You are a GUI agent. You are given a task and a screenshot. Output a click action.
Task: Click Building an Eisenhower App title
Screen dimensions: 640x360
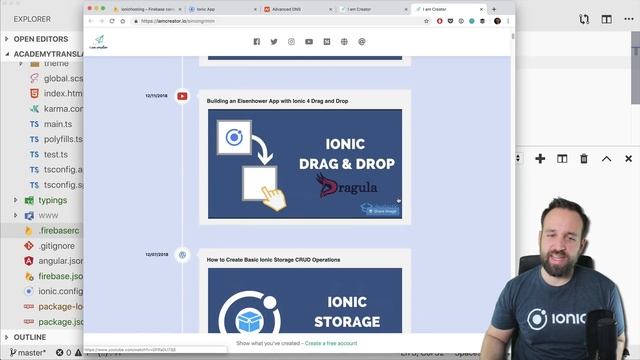click(x=278, y=101)
